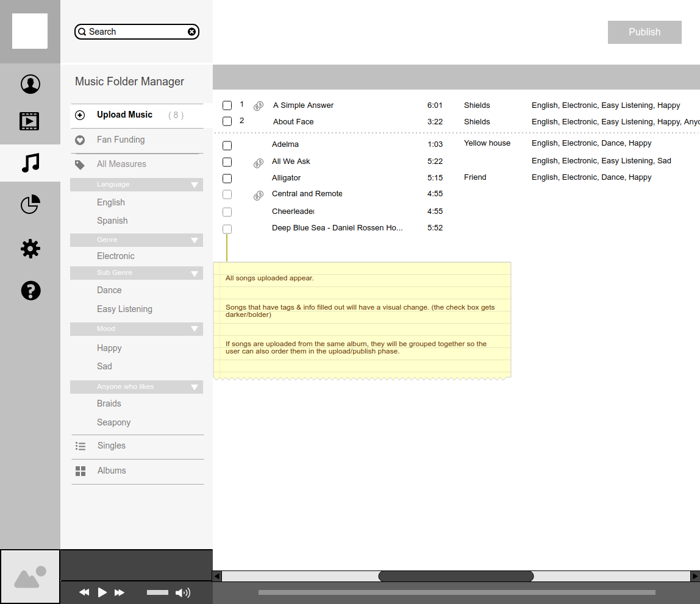This screenshot has height=604, width=700.
Task: Click the track progress bar at bottom
Action: [457, 592]
